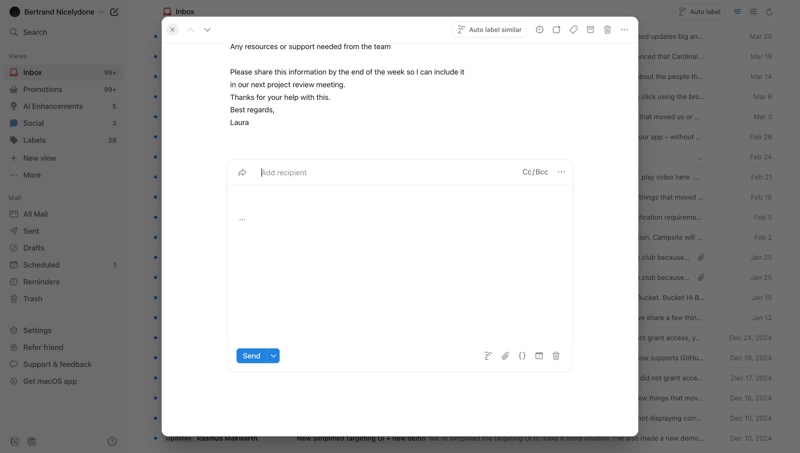Image resolution: width=800 pixels, height=453 pixels.
Task: Show Cc/Bcc fields
Action: [x=535, y=172]
